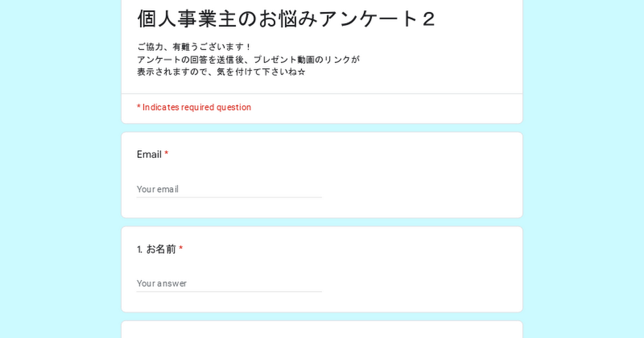Click the description line starting with アンケートの回答を送信後

point(248,60)
